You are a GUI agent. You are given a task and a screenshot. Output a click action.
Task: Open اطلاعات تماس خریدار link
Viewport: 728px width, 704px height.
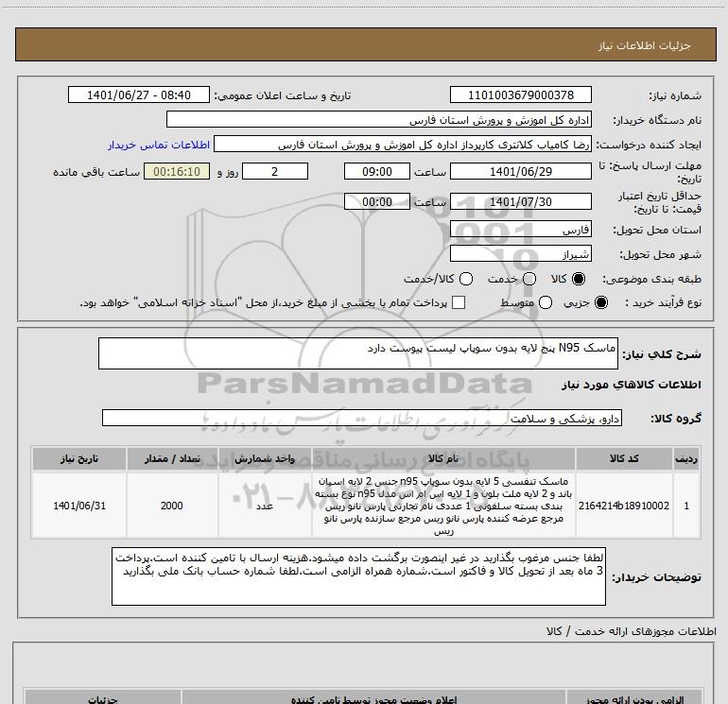(x=159, y=145)
